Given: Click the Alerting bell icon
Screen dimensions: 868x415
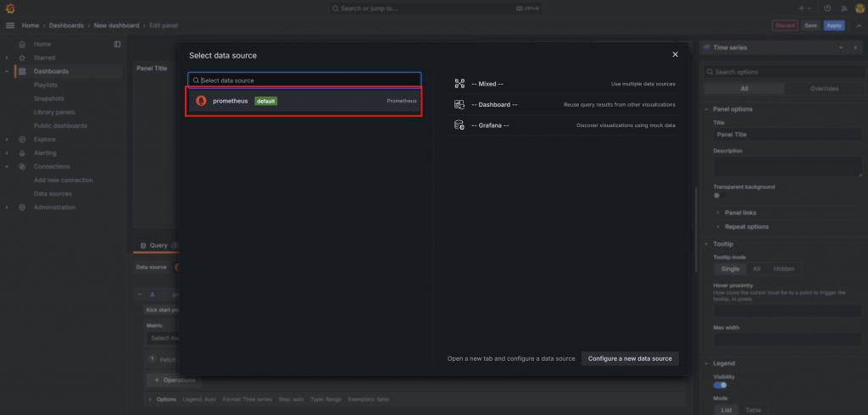Looking at the screenshot, I should click(22, 152).
